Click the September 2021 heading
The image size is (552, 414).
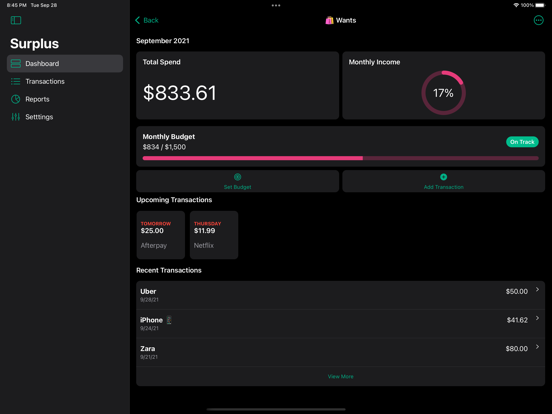coord(163,41)
